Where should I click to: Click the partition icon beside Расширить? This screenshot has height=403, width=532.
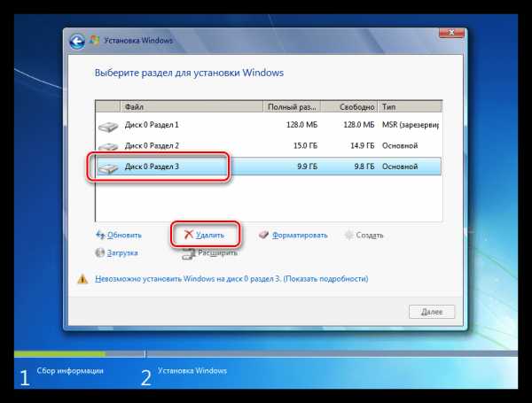[x=188, y=254]
